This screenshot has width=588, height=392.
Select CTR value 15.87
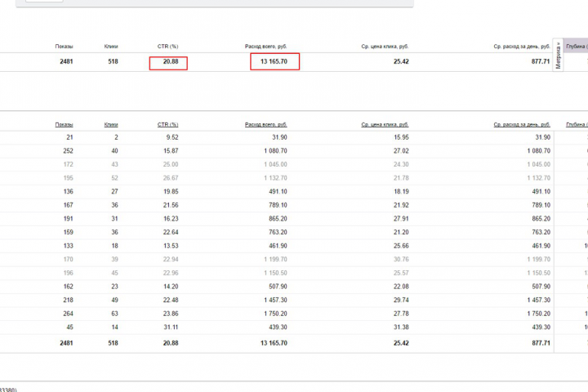coord(171,151)
